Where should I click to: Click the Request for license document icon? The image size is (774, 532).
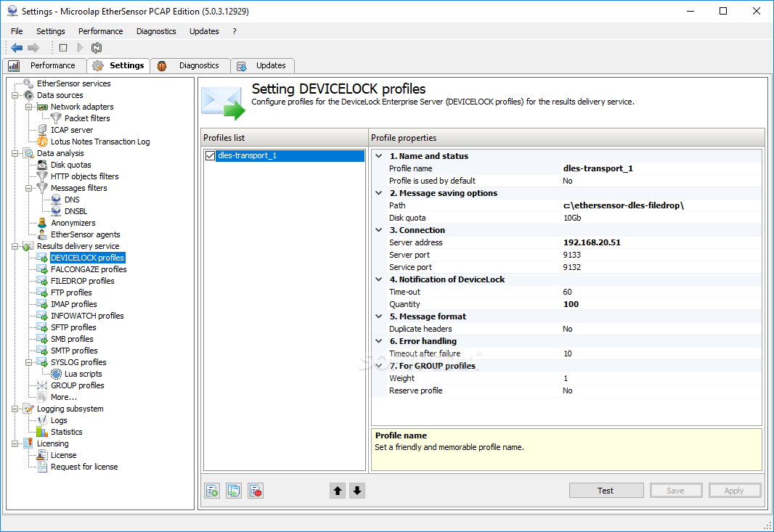[42, 467]
